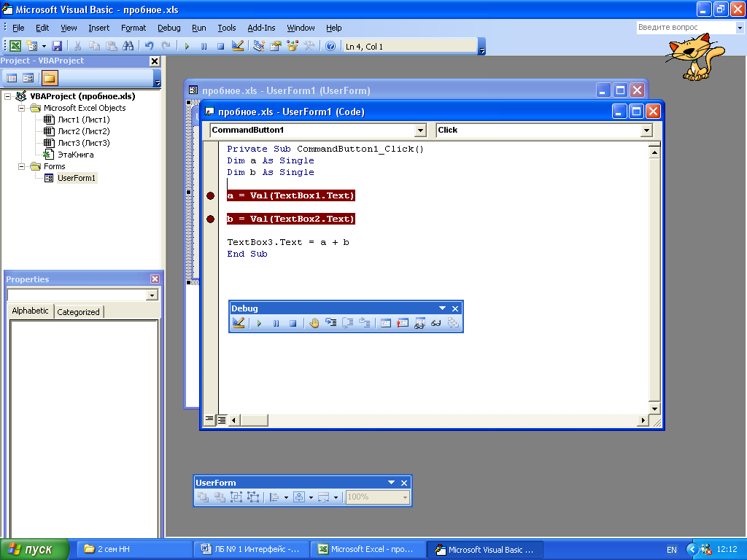
Task: Open Project Explorer icon in Standard toolbar
Action: pos(259,46)
